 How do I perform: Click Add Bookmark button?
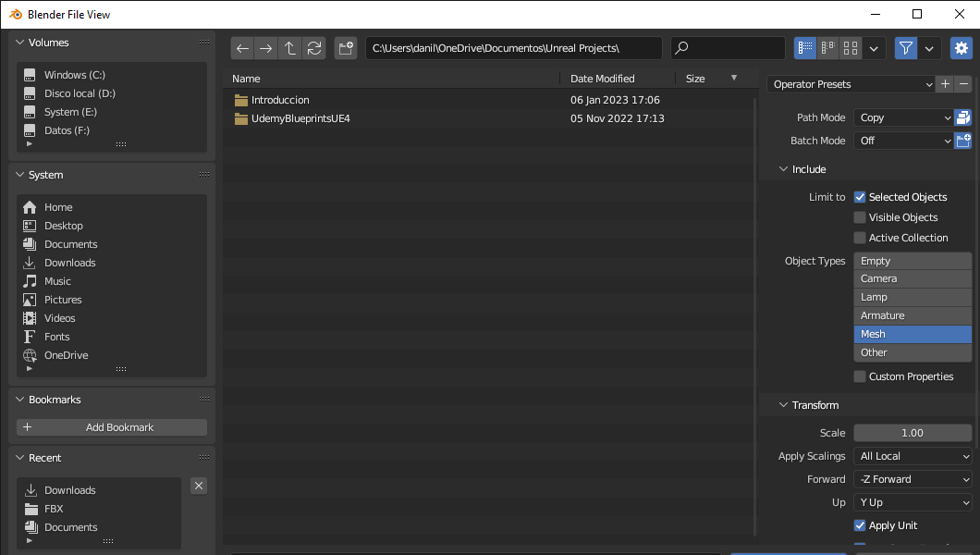coord(111,427)
